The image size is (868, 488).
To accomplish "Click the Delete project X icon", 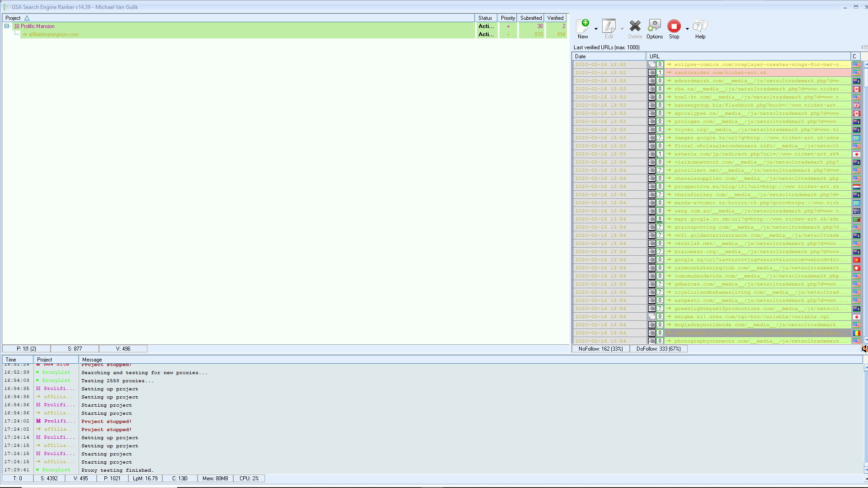I will [635, 26].
